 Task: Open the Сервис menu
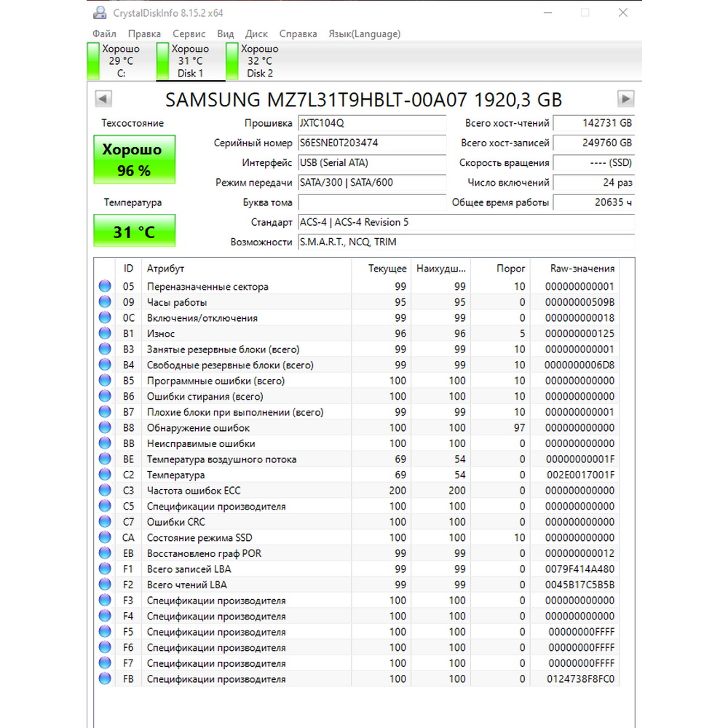tap(189, 34)
